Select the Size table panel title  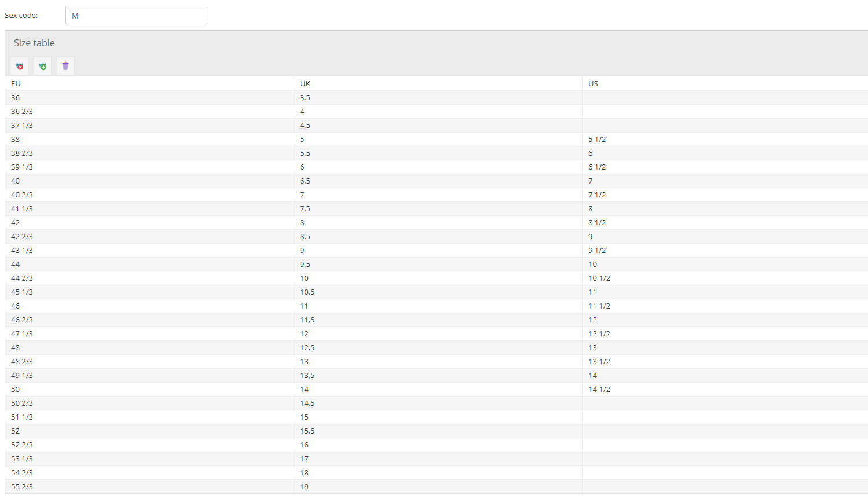click(x=34, y=43)
